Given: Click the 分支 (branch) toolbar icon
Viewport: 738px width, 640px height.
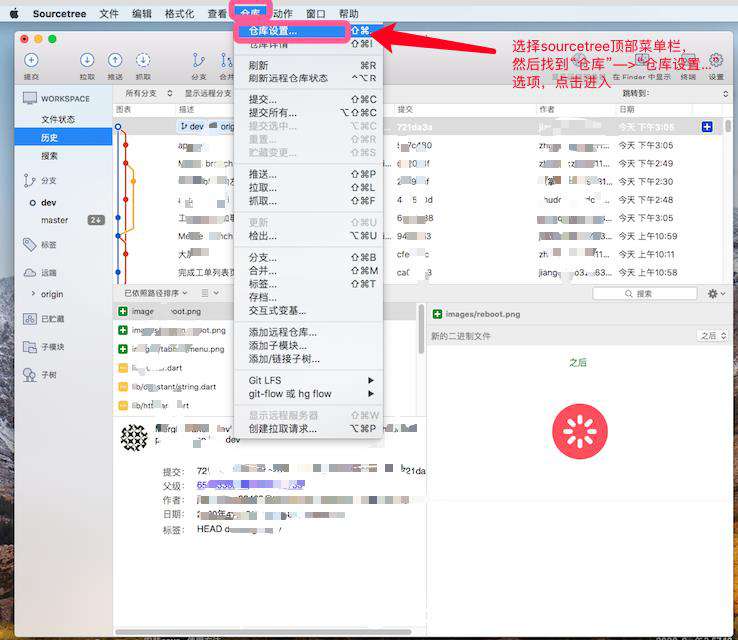Looking at the screenshot, I should [x=199, y=60].
